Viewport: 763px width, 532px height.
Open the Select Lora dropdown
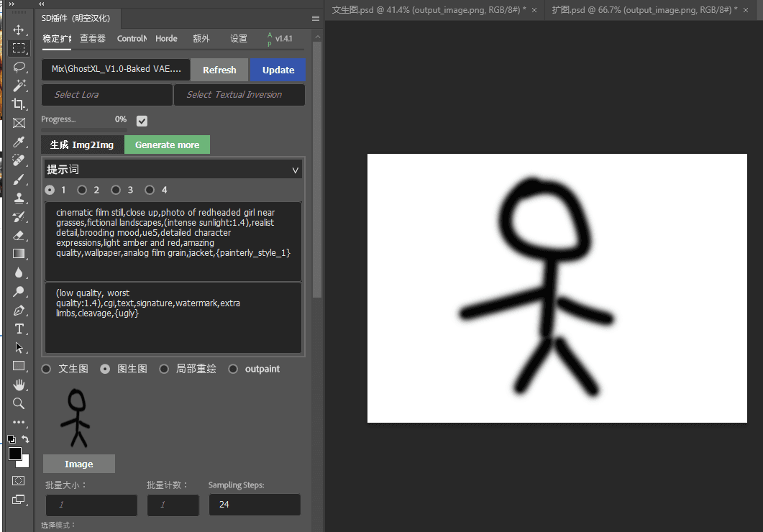pos(106,94)
